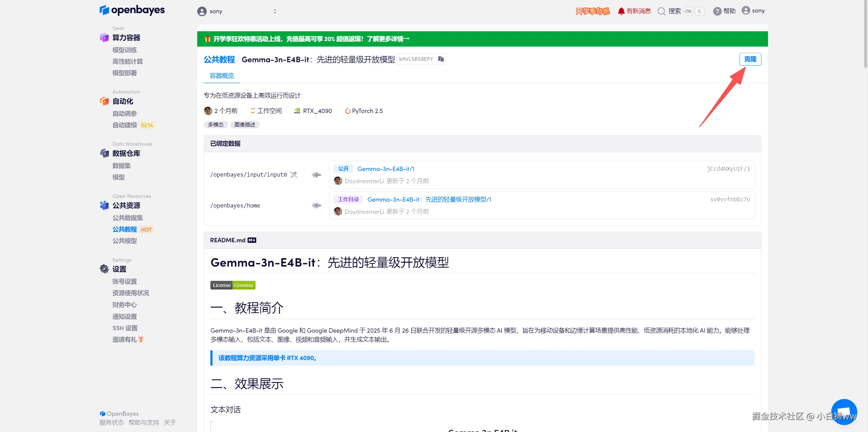Click the openbayes logo
The image size is (868, 432).
coord(132,10)
